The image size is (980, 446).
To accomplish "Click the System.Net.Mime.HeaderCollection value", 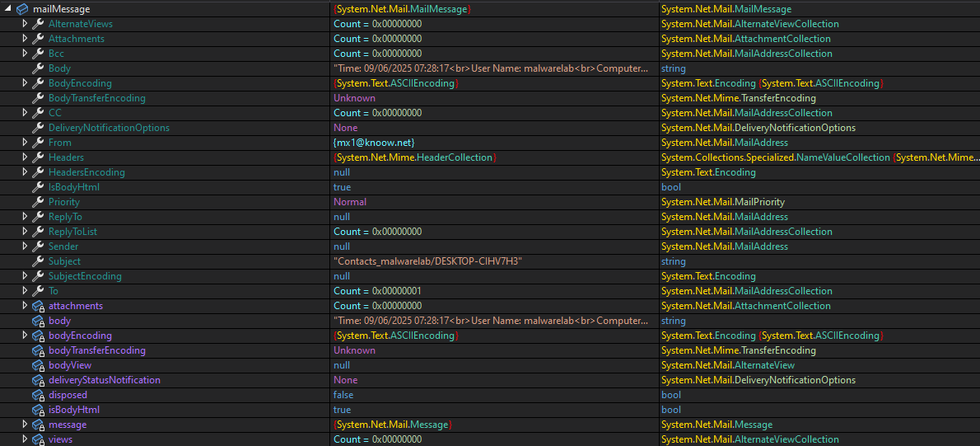I will coord(414,157).
